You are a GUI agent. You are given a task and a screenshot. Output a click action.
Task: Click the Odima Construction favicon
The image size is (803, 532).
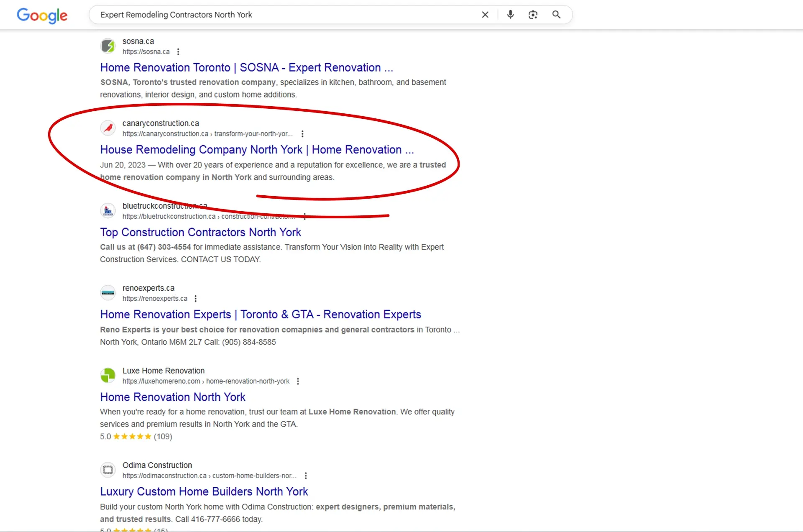[108, 470]
